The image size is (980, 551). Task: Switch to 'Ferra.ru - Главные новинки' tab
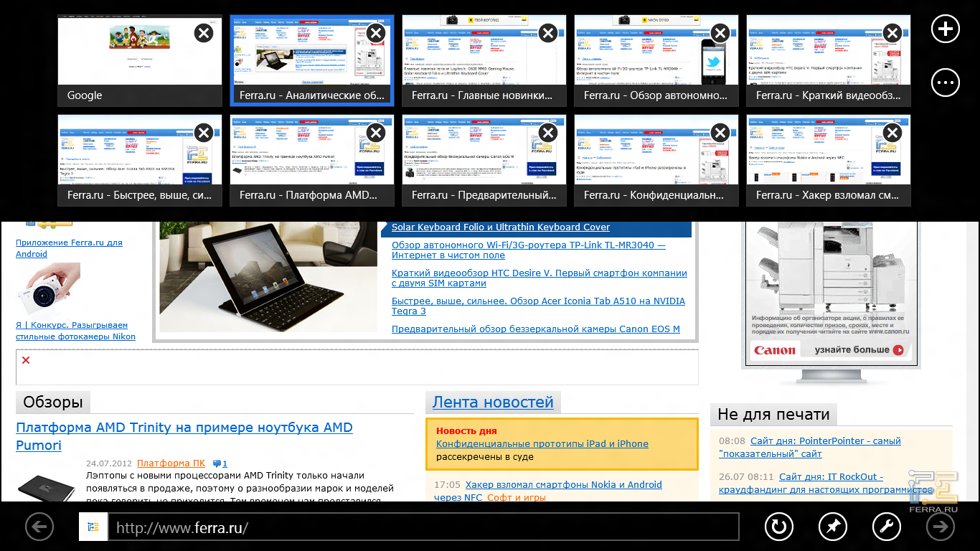(x=484, y=61)
